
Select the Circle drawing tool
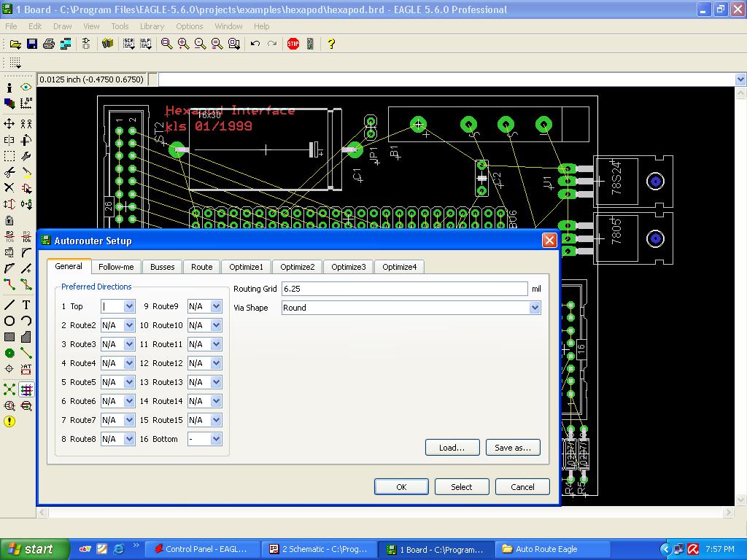[9, 321]
